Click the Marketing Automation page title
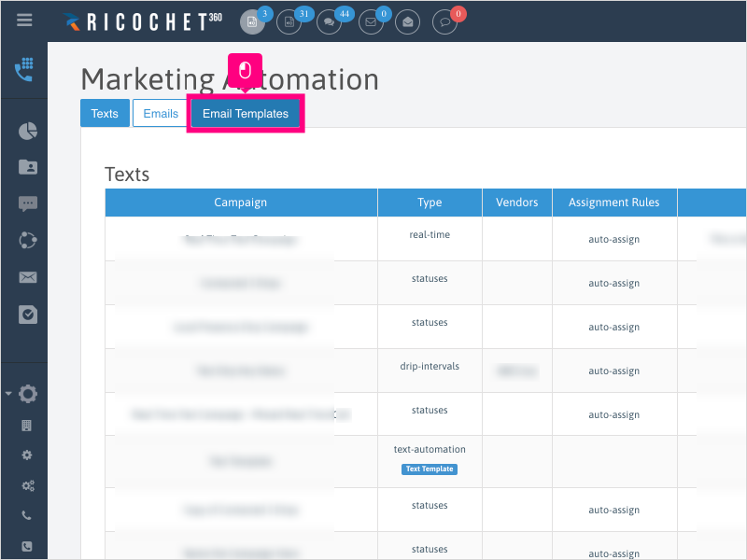The width and height of the screenshot is (747, 560). [230, 79]
